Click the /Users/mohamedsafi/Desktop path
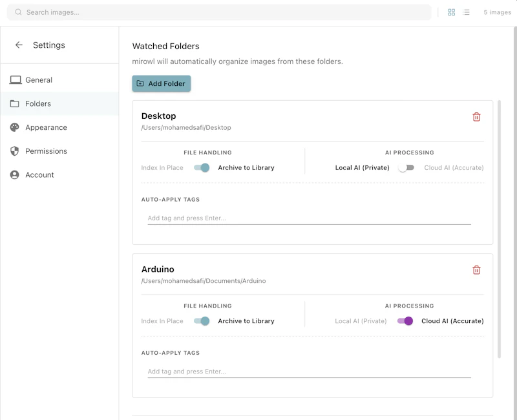This screenshot has width=517, height=420. (186, 127)
